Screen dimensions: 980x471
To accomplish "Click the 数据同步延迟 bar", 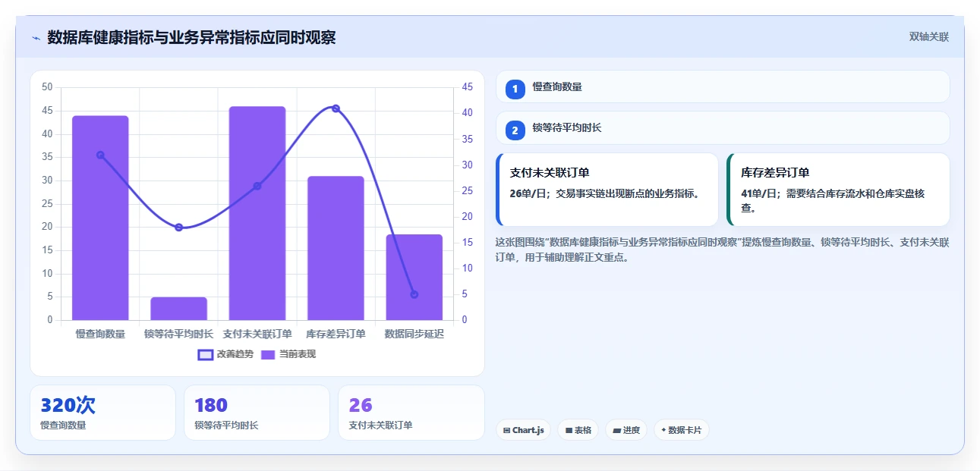I will click(x=414, y=277).
